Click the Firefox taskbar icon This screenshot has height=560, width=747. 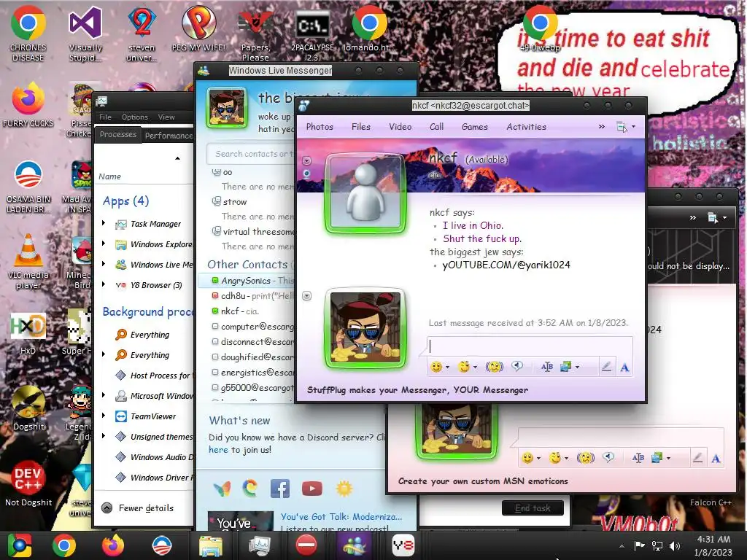coord(113,545)
